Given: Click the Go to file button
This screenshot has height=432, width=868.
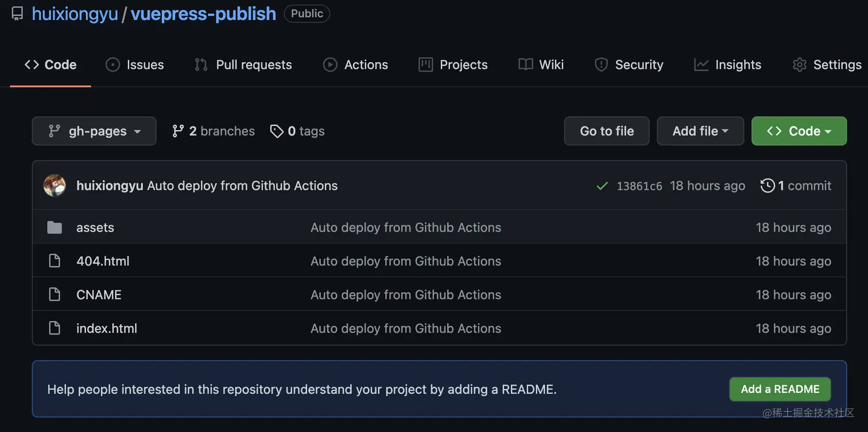Looking at the screenshot, I should (607, 131).
